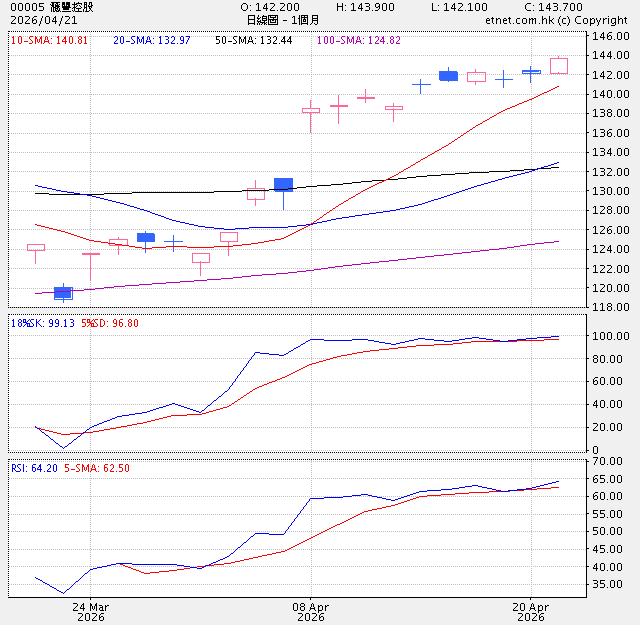
Task: Click the 5-SMA: 62.50 RSI legend label
Action: pos(97,468)
